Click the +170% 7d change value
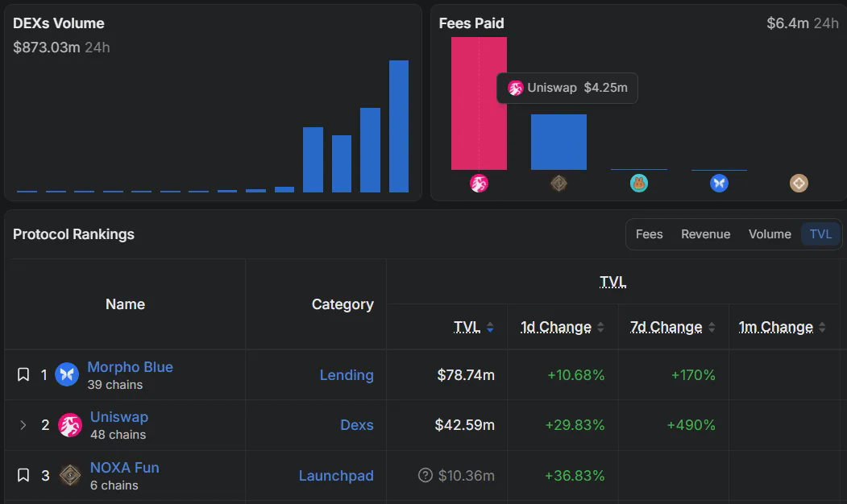Screen dimensions: 847x504 point(693,375)
